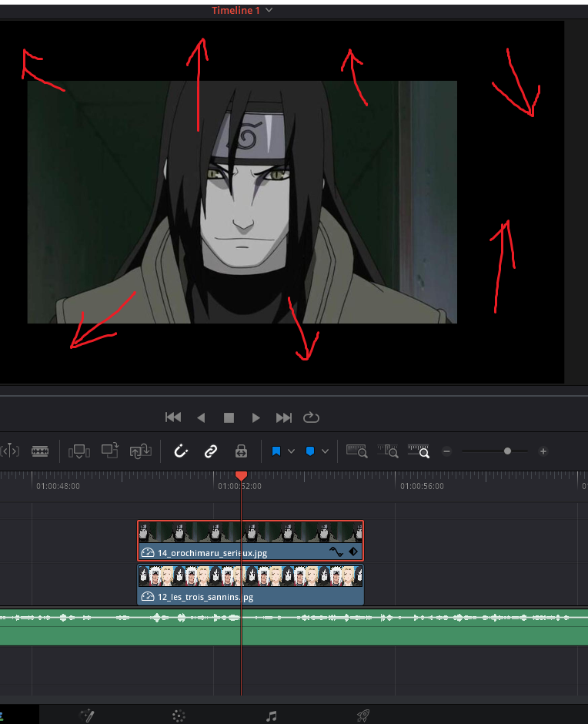Toggle keyframe editor on orochimaru clip
The image size is (588, 724).
(x=353, y=551)
